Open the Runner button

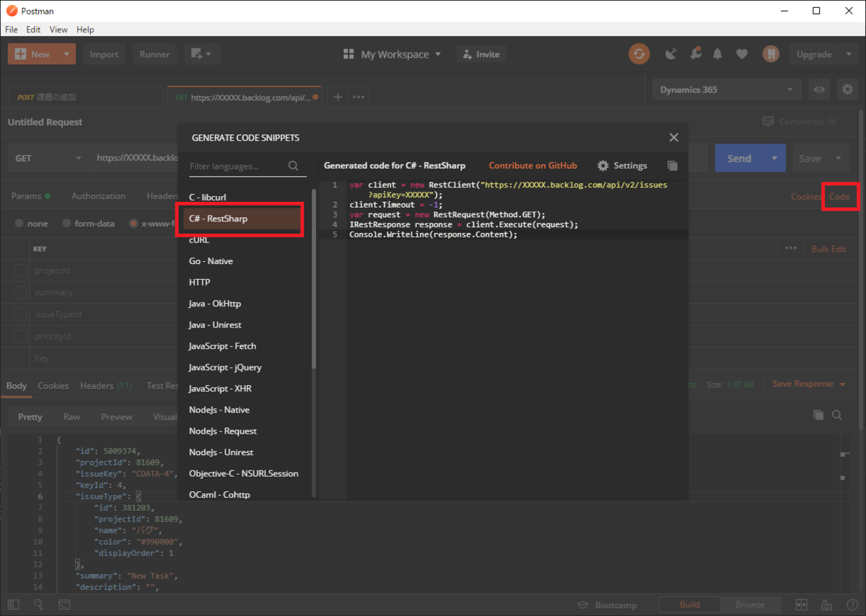154,54
